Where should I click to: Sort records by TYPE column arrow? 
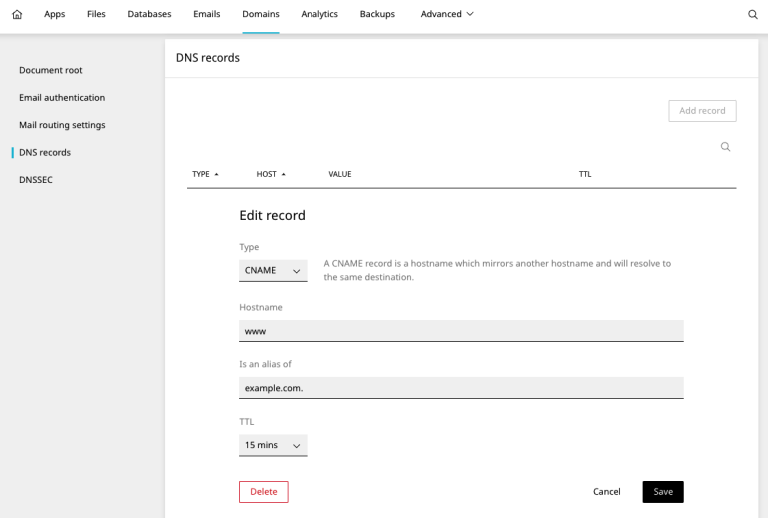point(216,174)
